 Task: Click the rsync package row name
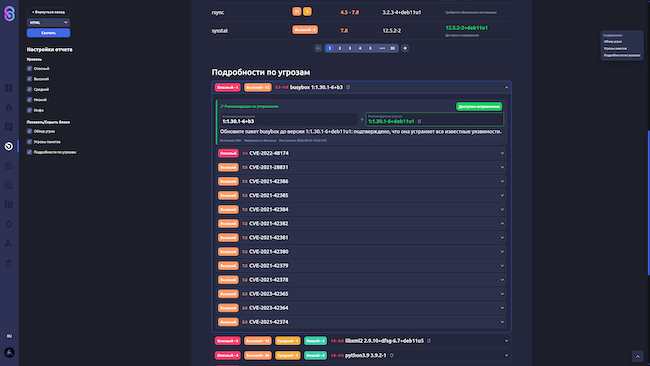(218, 12)
